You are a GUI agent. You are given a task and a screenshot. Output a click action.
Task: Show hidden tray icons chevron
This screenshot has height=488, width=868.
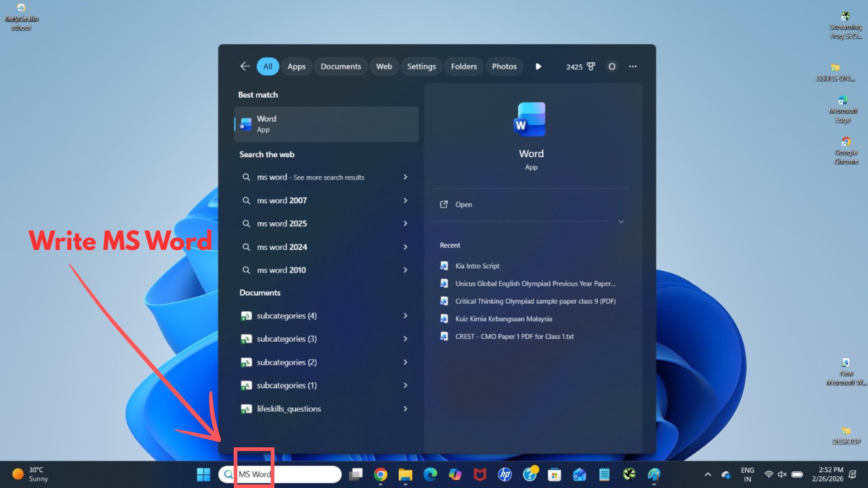[708, 474]
